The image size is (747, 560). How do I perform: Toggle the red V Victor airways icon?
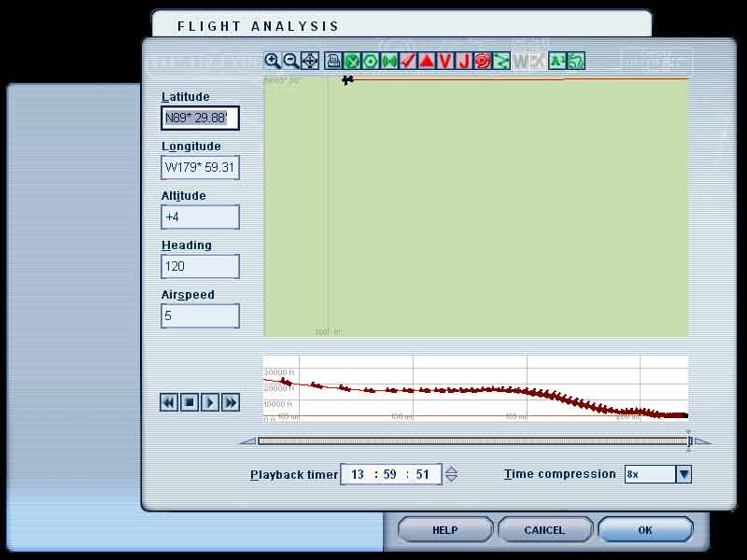(445, 62)
